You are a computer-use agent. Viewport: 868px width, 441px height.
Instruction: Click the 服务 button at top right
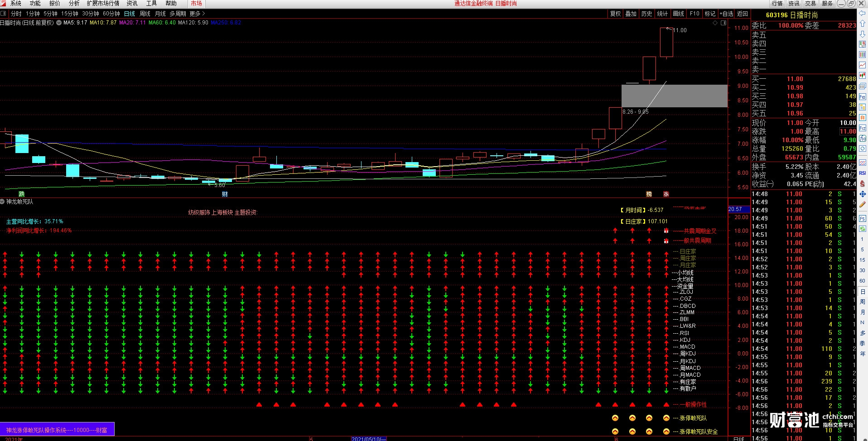(x=827, y=3)
